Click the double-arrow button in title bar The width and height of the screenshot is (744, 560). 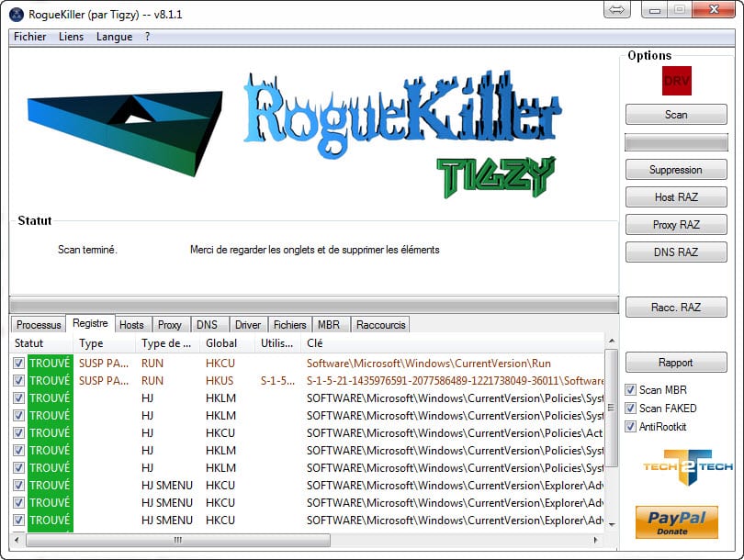pos(617,9)
